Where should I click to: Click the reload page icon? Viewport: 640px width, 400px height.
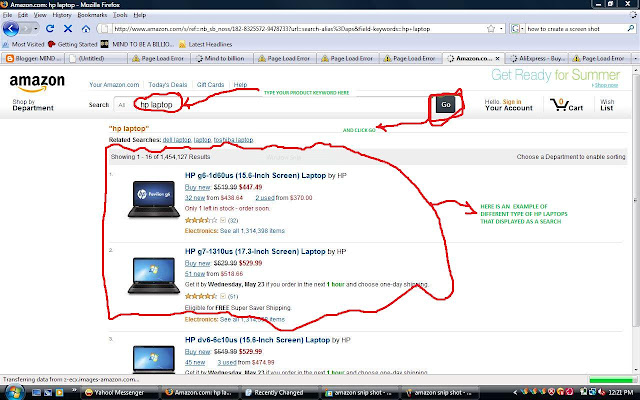pyautogui.click(x=50, y=29)
